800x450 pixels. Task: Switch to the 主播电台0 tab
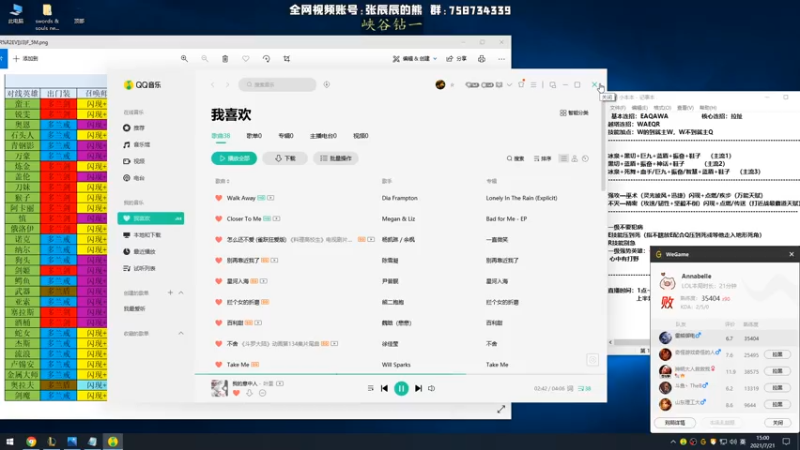(x=323, y=136)
